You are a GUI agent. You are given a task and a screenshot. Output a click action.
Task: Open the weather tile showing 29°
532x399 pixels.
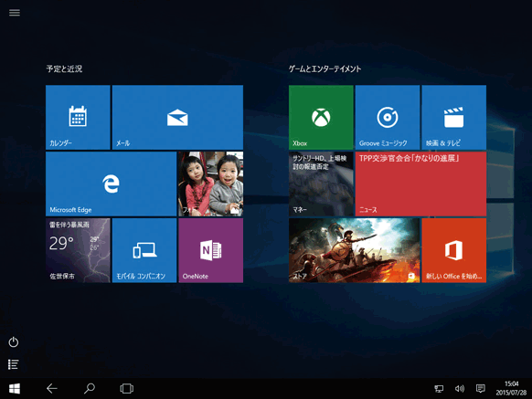click(78, 250)
